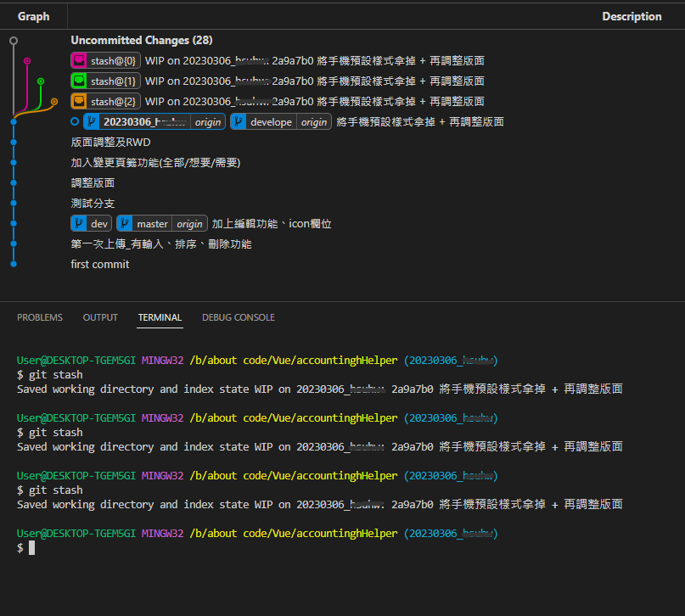
Task: Open the DEBUG CONSOLE tab
Action: pyautogui.click(x=239, y=317)
